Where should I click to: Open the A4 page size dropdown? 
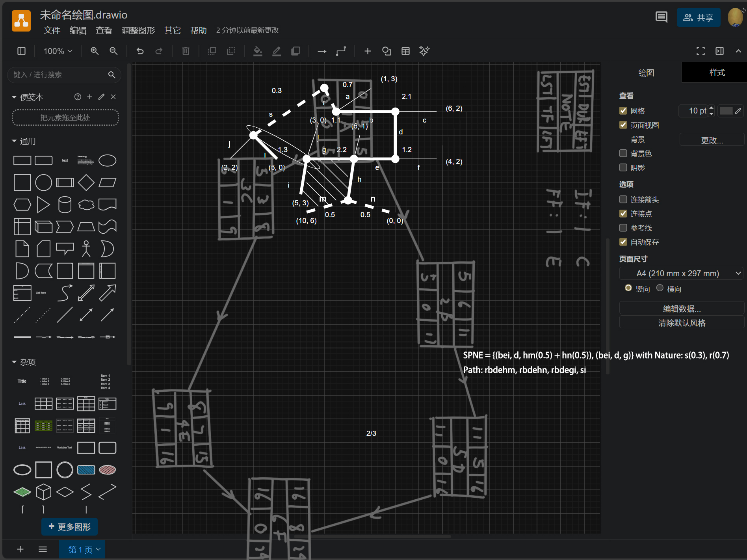pos(681,273)
